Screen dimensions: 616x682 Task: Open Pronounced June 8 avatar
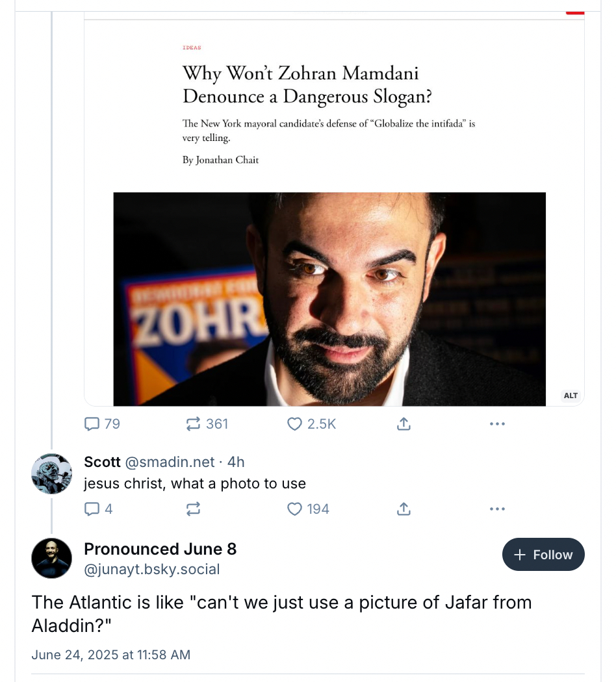coord(51,558)
